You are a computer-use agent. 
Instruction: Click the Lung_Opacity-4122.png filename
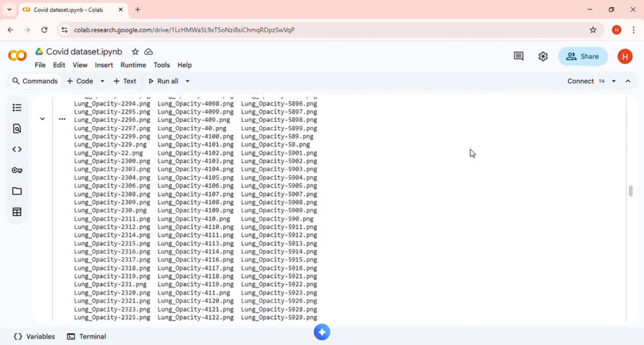[x=196, y=317]
